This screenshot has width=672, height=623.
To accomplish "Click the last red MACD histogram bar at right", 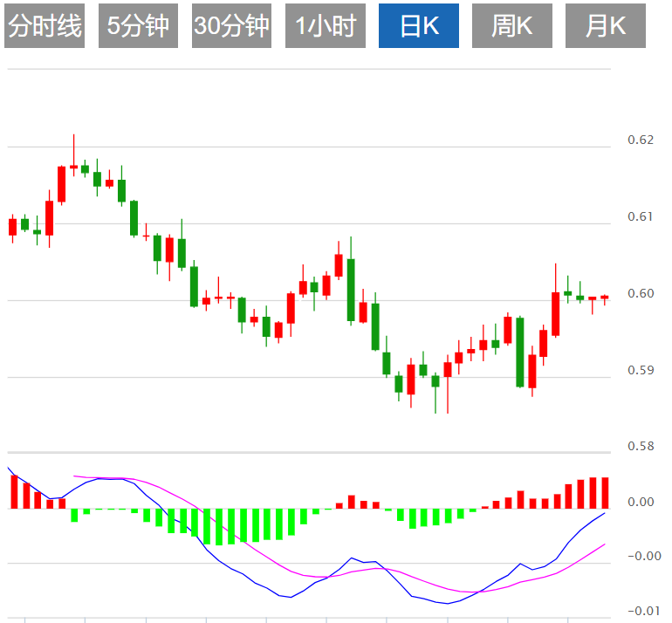I will (604, 492).
